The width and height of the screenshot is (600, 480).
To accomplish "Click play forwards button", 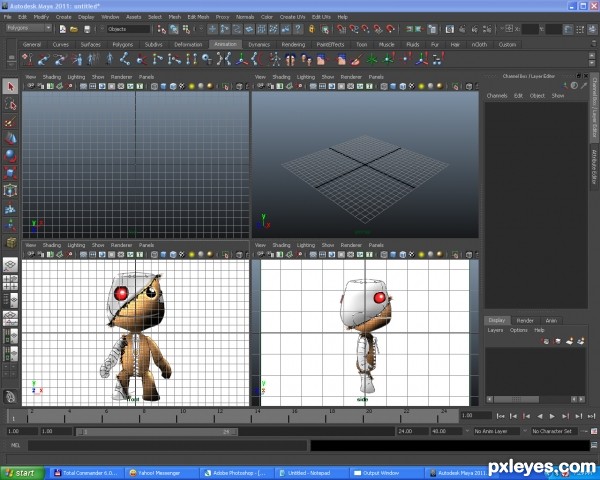I will coord(552,416).
